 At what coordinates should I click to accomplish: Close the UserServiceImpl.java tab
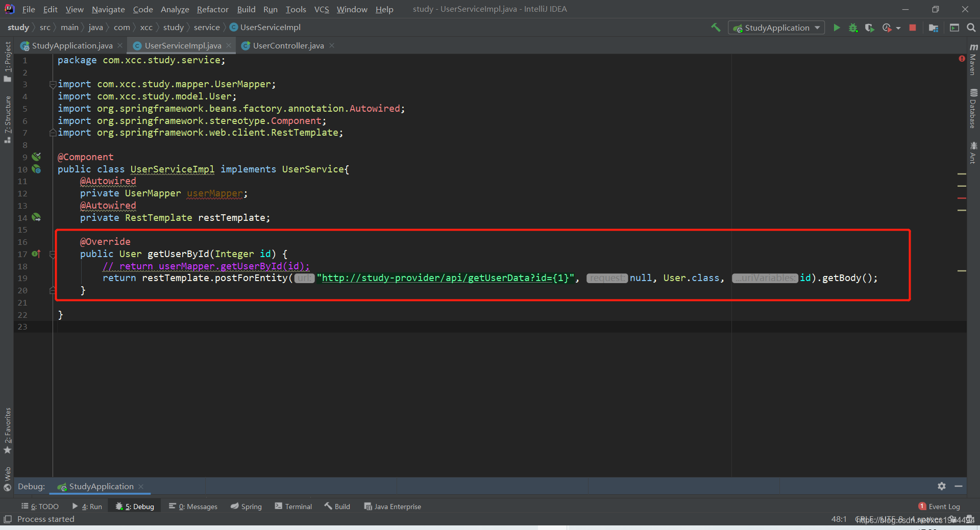pyautogui.click(x=229, y=45)
